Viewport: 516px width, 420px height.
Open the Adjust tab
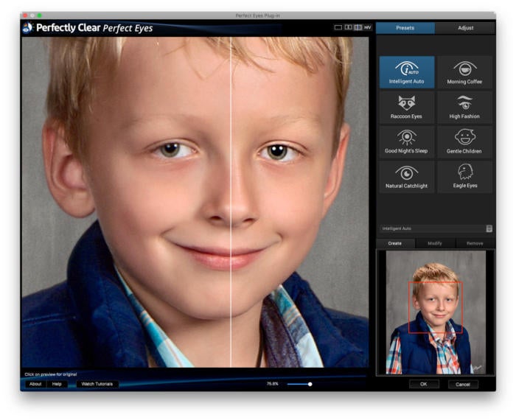coord(465,28)
